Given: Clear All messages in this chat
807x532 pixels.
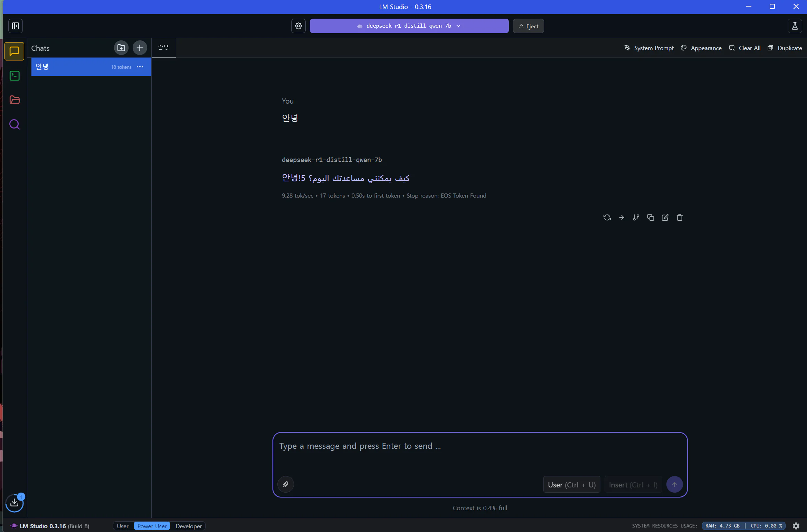Looking at the screenshot, I should click(745, 48).
